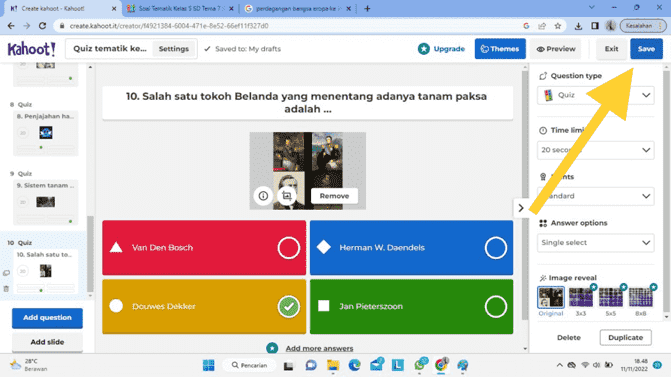
Task: Duplicate the current question
Action: click(626, 337)
